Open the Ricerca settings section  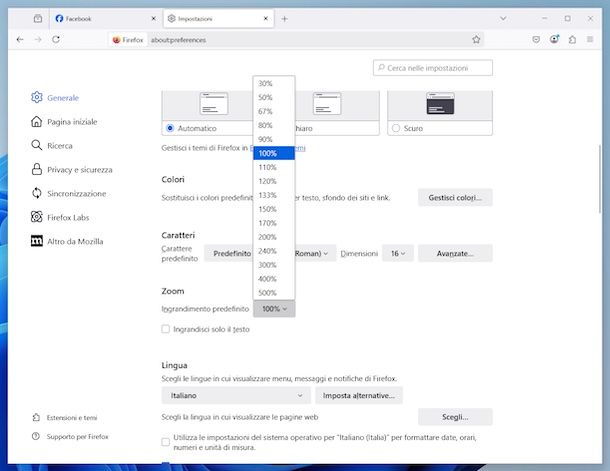(x=51, y=145)
